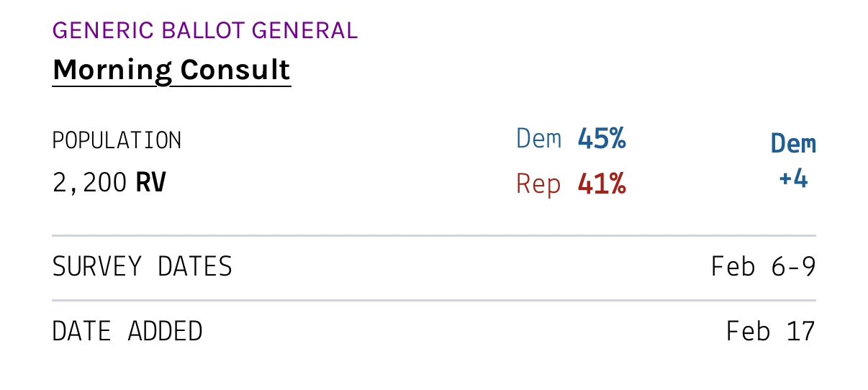The width and height of the screenshot is (868, 390).
Task: Click the word Morning in pollster name
Action: 112,70
